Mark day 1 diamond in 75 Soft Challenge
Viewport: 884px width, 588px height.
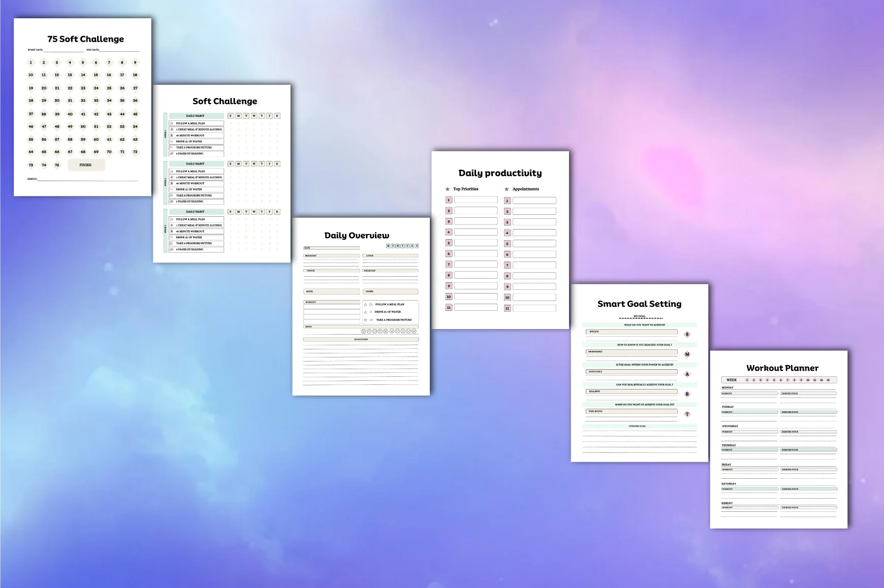30,62
